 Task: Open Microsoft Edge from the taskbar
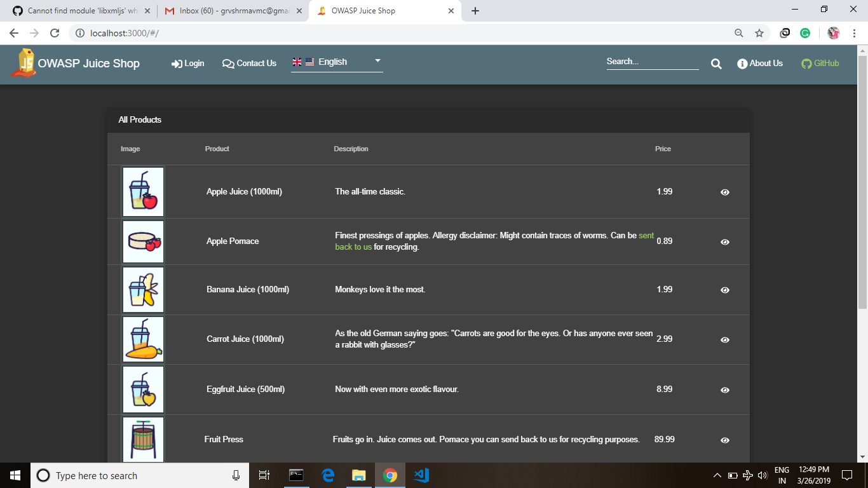[x=328, y=475]
